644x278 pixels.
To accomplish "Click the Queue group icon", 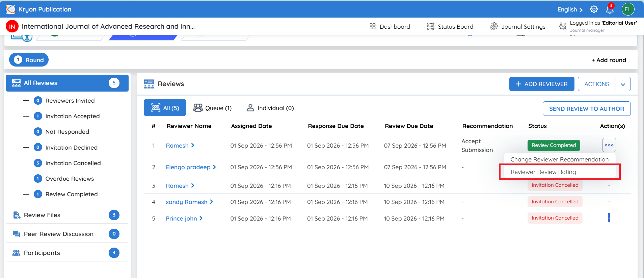I will [x=198, y=108].
